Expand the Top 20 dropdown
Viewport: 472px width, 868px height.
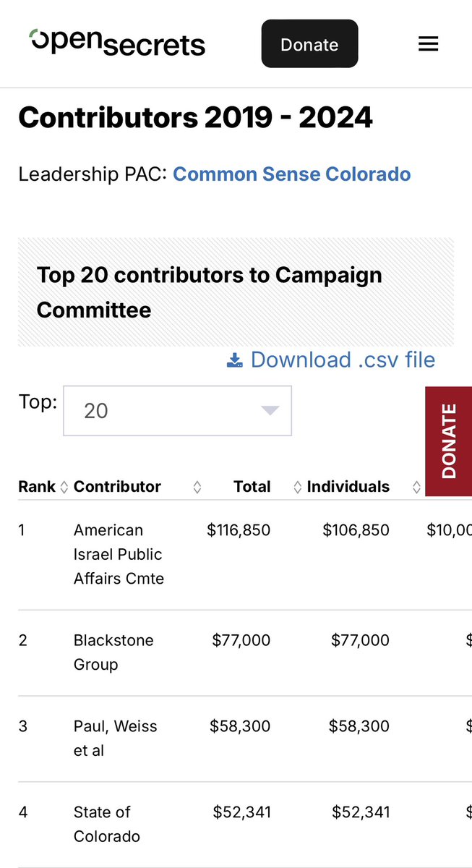tap(177, 411)
